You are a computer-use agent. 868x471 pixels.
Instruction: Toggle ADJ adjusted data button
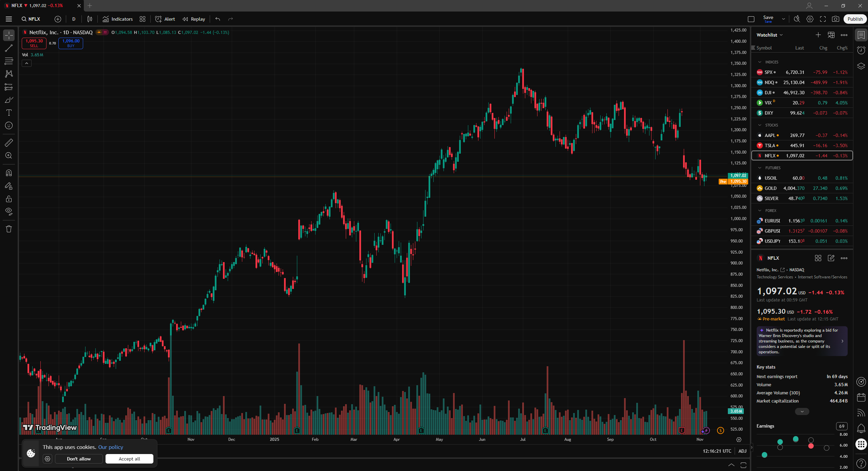pyautogui.click(x=742, y=451)
